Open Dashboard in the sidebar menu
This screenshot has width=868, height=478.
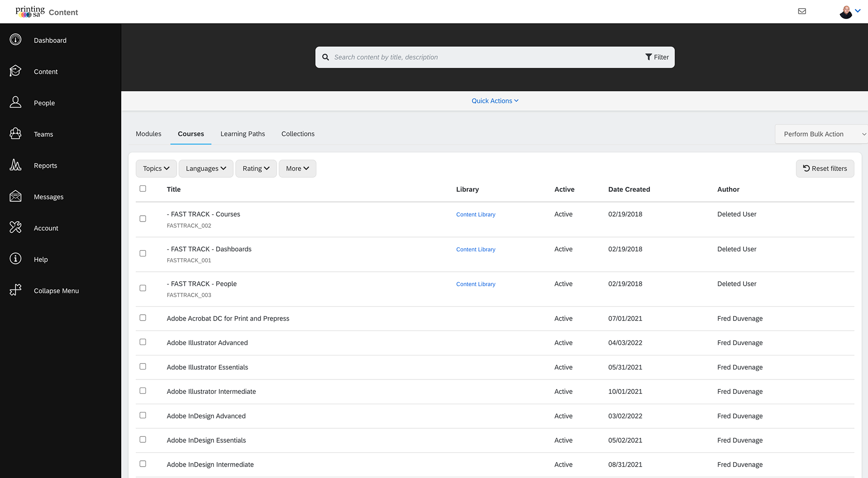50,40
